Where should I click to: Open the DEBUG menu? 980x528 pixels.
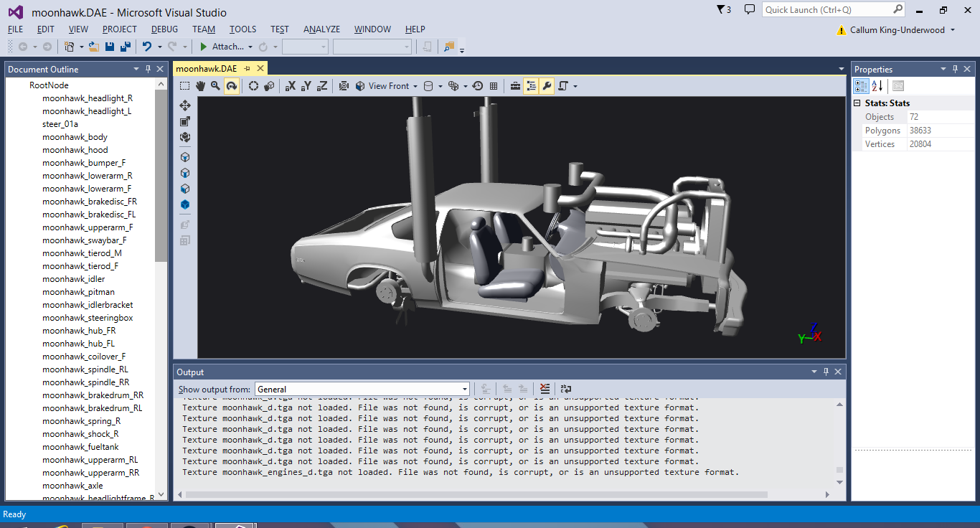pos(164,29)
